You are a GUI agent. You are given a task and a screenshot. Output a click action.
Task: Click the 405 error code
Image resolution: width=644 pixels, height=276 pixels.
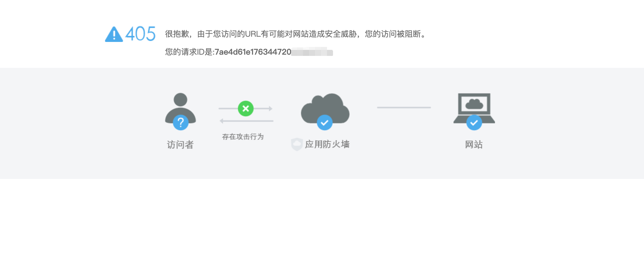tap(140, 34)
